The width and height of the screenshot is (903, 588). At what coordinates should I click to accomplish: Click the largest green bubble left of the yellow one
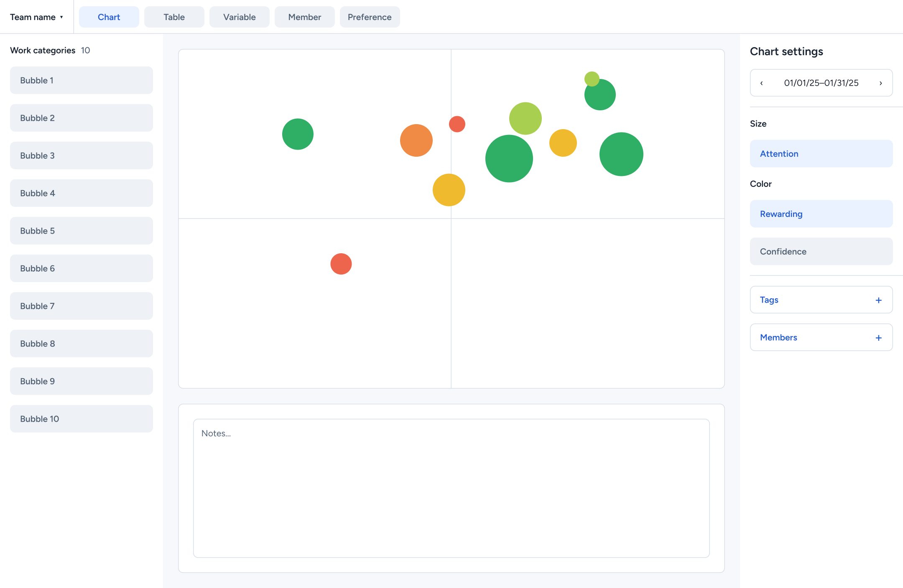(509, 158)
